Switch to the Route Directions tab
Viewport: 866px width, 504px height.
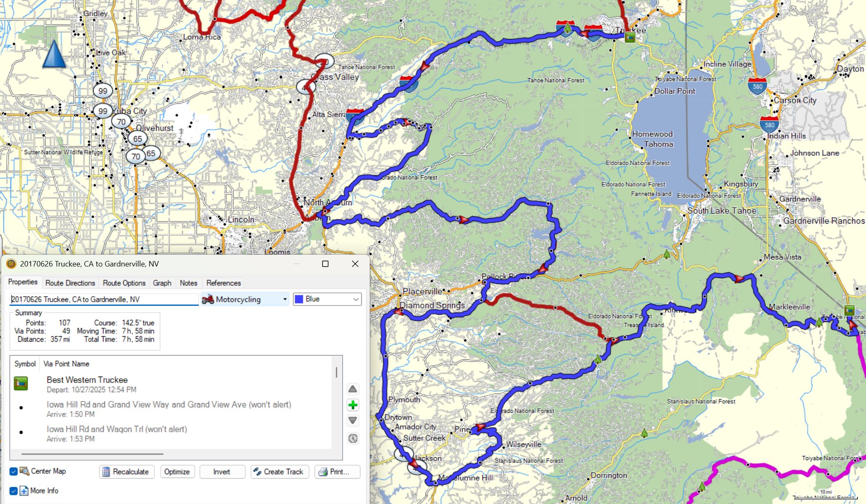click(x=70, y=283)
